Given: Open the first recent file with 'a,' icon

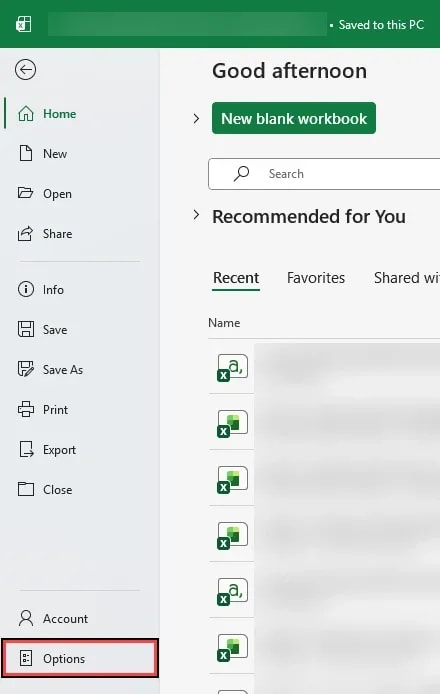Looking at the screenshot, I should [x=232, y=367].
